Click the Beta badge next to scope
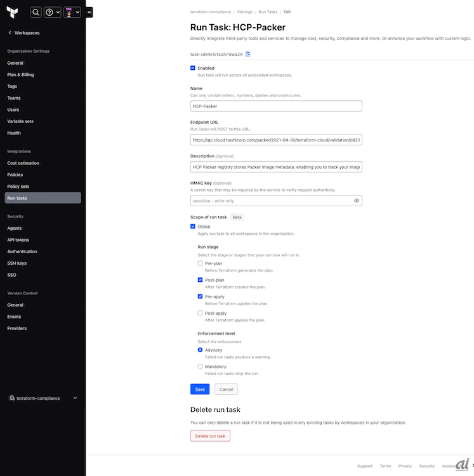 [237, 217]
